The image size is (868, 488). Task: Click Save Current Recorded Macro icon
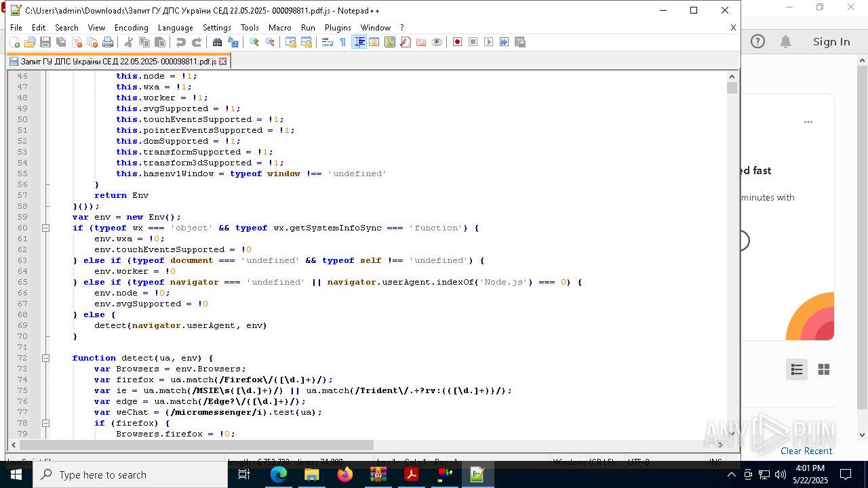click(520, 42)
